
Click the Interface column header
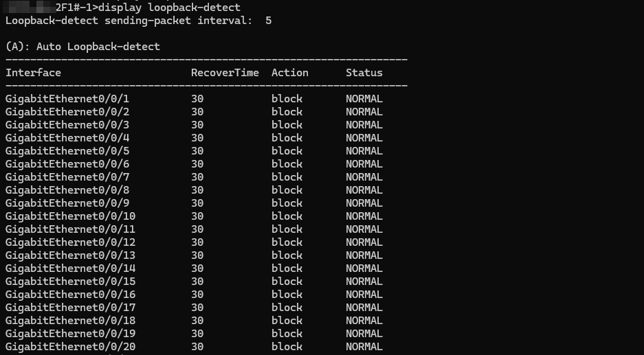tap(33, 73)
